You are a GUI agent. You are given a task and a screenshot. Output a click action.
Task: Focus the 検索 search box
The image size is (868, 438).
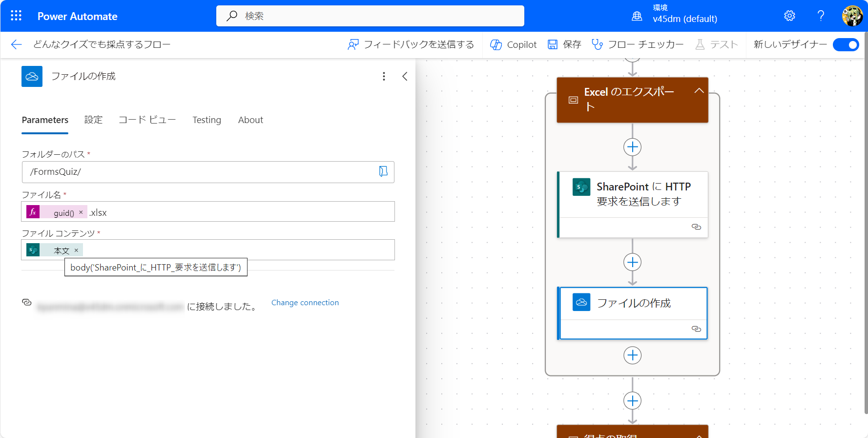(x=370, y=16)
